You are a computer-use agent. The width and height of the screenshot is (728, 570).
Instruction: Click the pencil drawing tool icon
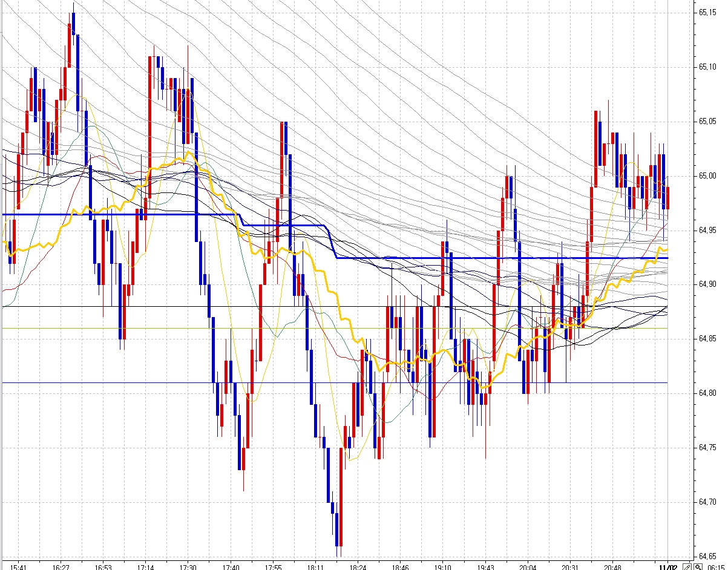[687, 567]
